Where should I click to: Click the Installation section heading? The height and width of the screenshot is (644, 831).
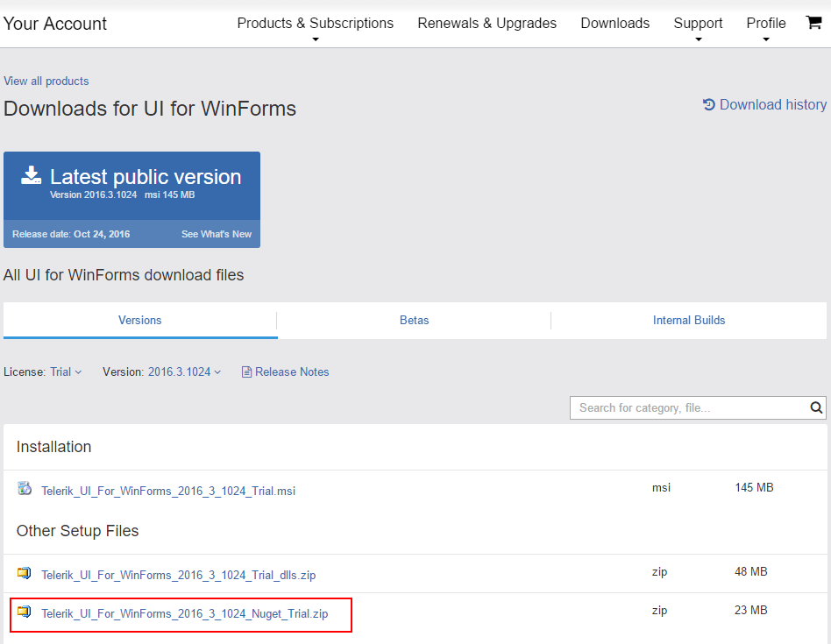click(x=53, y=447)
